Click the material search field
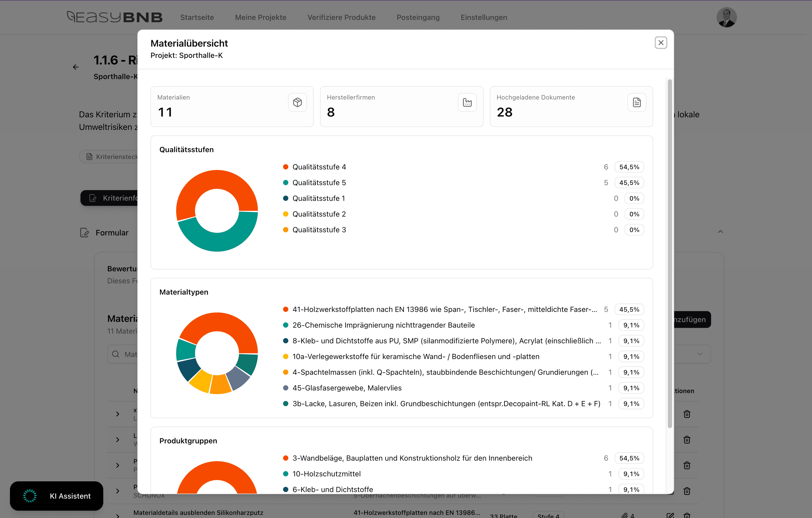The image size is (812, 518). pos(123,354)
